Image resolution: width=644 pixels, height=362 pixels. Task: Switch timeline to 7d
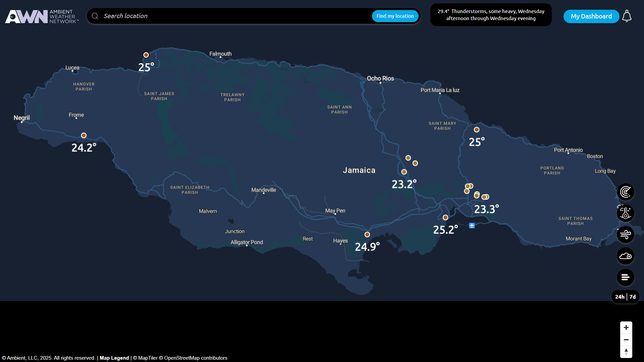tap(633, 297)
